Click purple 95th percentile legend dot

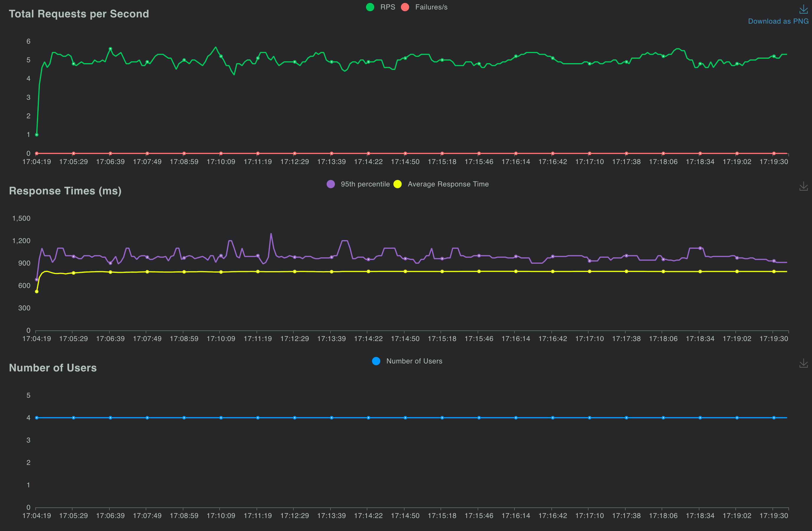pyautogui.click(x=331, y=184)
